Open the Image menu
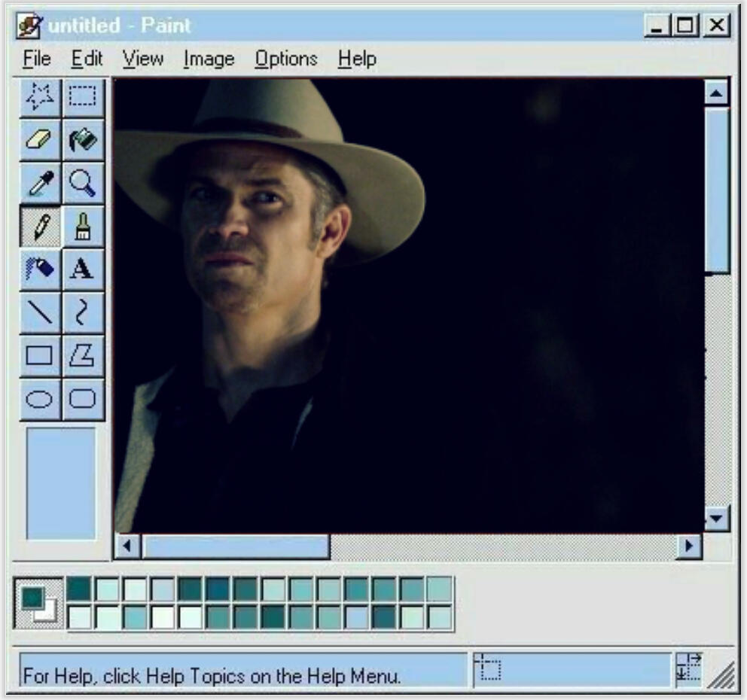Viewport: 747px width, 700px height. (x=209, y=59)
